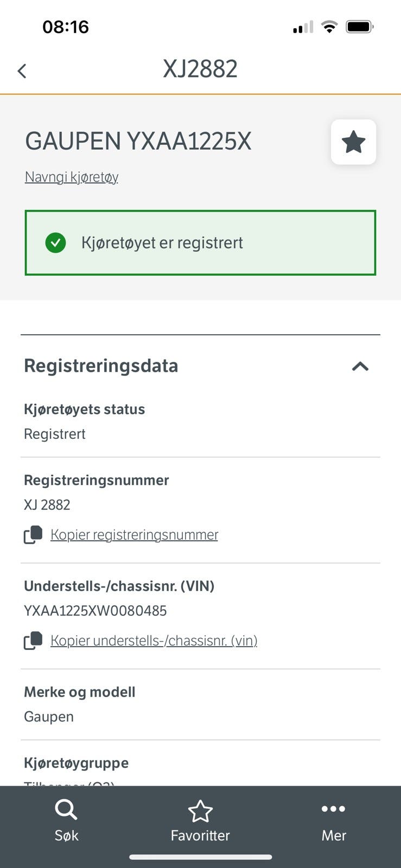Screen dimensions: 401x868
Task: Toggle the favorite star button
Action: (353, 142)
